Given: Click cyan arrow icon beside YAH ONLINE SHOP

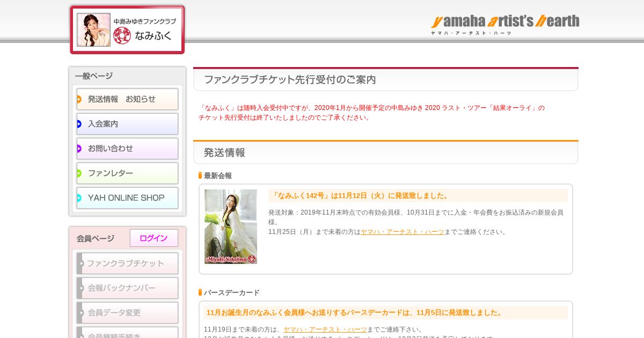Looking at the screenshot, I should (79, 198).
